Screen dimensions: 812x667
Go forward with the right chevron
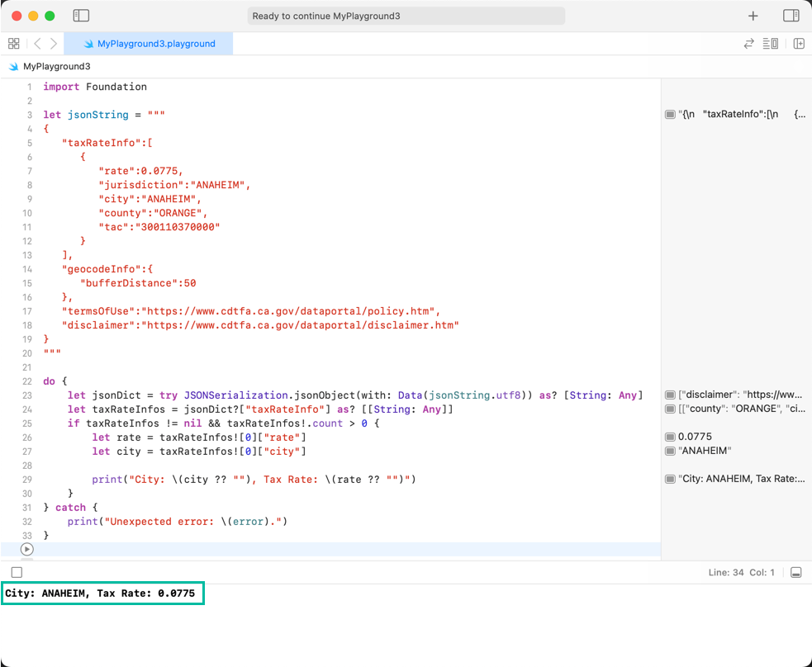click(54, 44)
